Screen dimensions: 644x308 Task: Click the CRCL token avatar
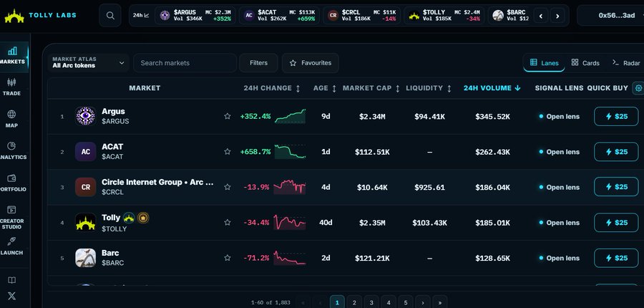(x=85, y=187)
